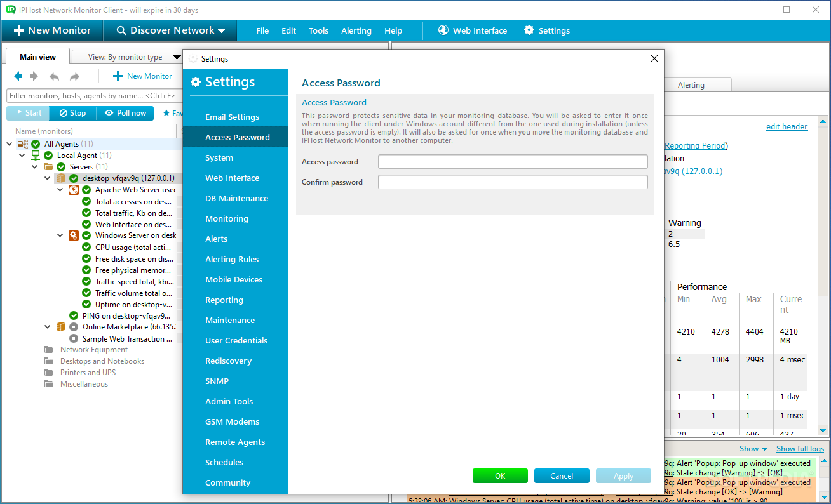The image size is (831, 504).
Task: Switch to Main view tab
Action: coord(37,56)
